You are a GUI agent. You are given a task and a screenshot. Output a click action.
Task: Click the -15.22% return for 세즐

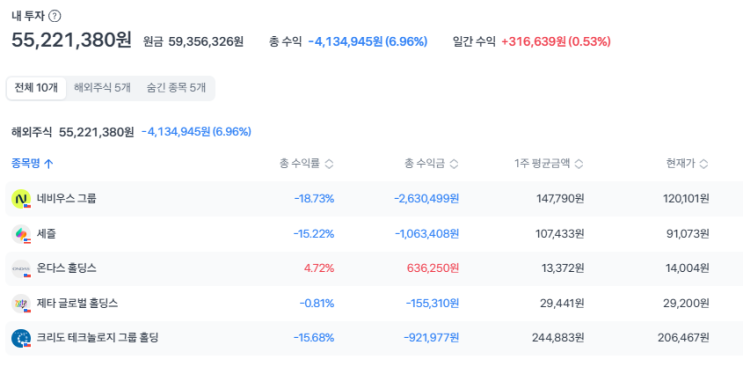[314, 234]
